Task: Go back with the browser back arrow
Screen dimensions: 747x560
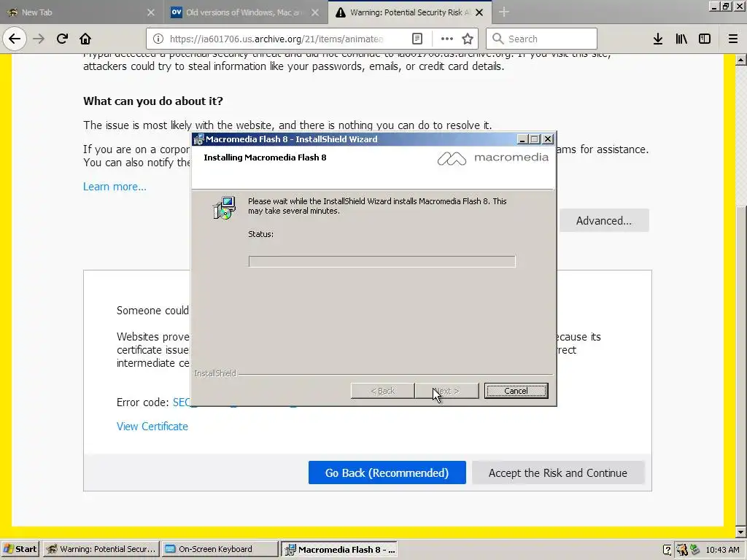Action: pyautogui.click(x=15, y=39)
